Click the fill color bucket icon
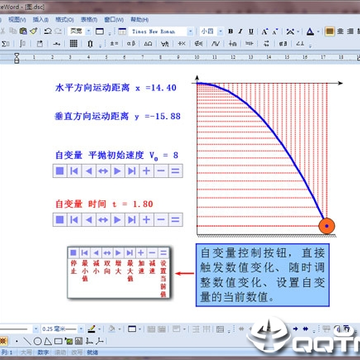The width and height of the screenshot is (360, 360). tap(112, 329)
